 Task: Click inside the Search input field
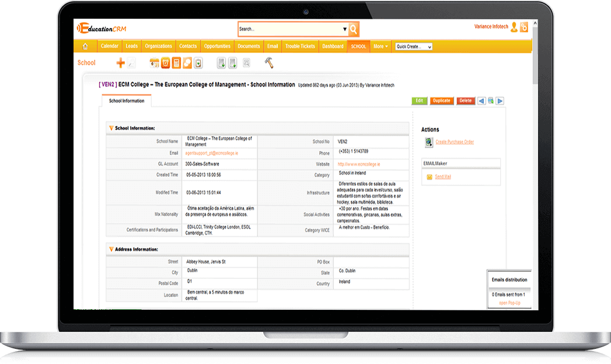coord(289,29)
